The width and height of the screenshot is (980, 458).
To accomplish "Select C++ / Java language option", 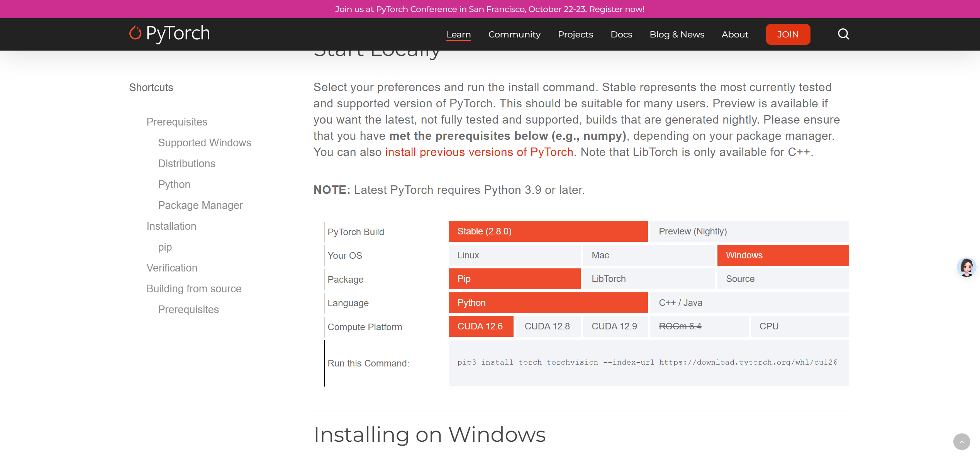I will (749, 303).
